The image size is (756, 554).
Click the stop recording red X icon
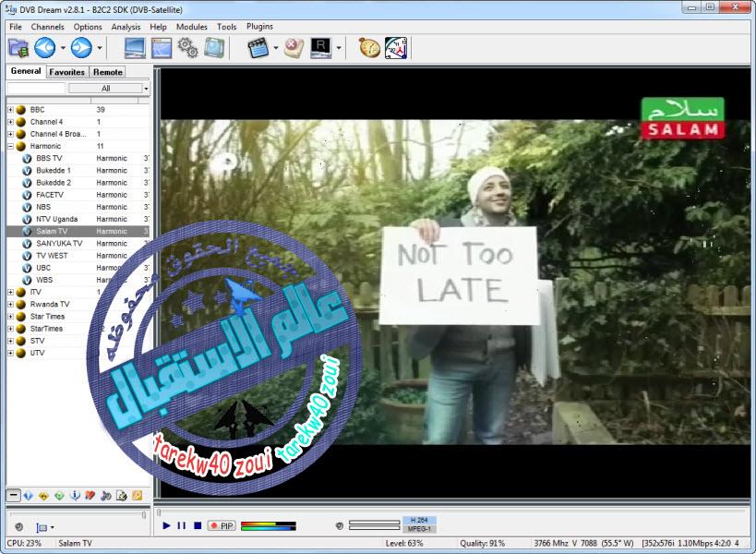click(x=294, y=48)
